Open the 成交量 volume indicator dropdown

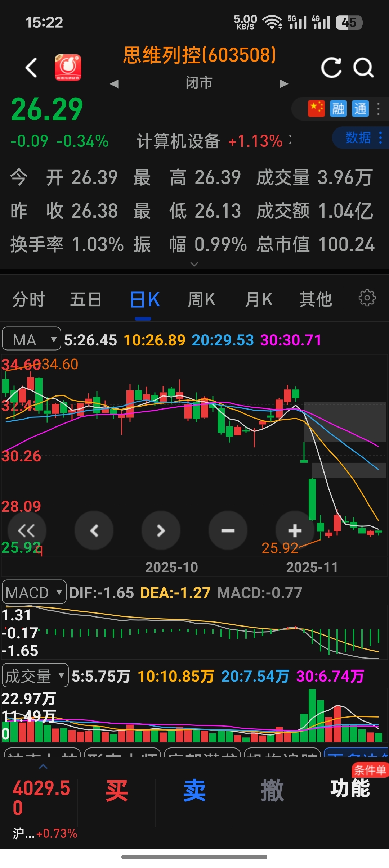click(35, 675)
